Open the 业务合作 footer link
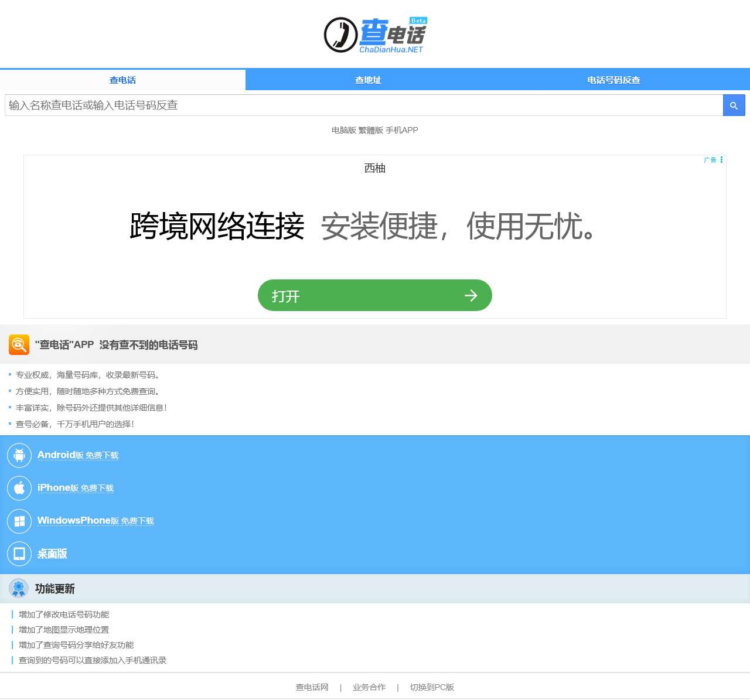Screen dimensions: 750x700 point(369,687)
